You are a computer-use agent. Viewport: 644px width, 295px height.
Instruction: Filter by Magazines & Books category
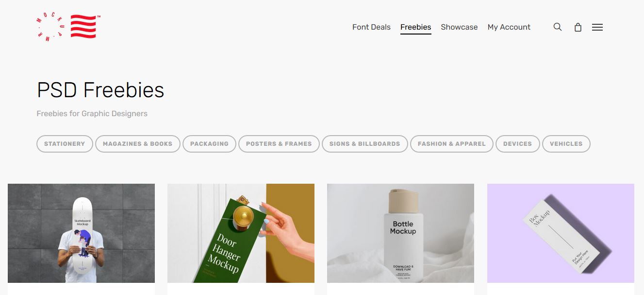138,144
